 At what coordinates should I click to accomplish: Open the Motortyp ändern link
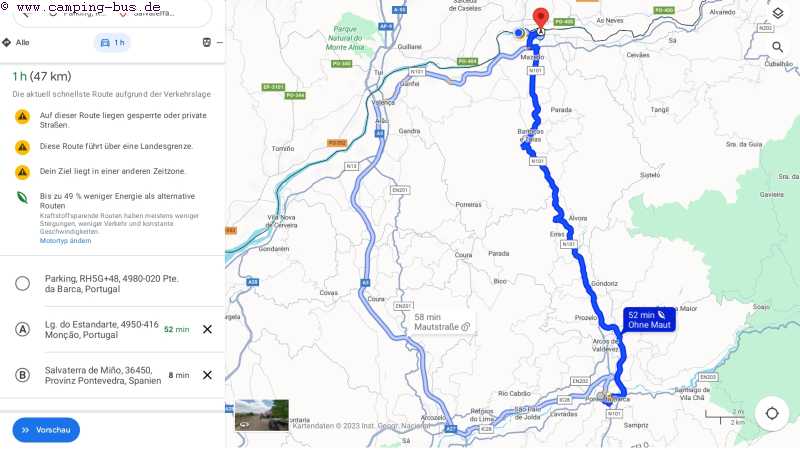tap(65, 241)
